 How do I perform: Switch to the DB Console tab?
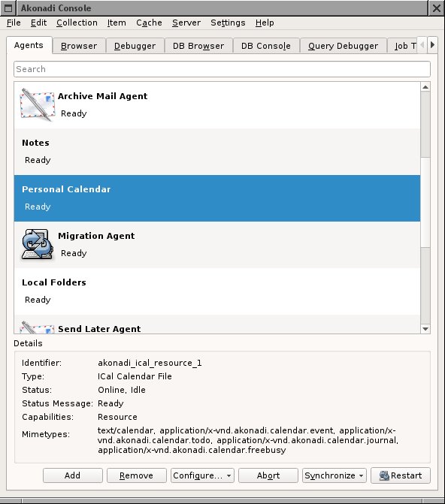coord(266,46)
